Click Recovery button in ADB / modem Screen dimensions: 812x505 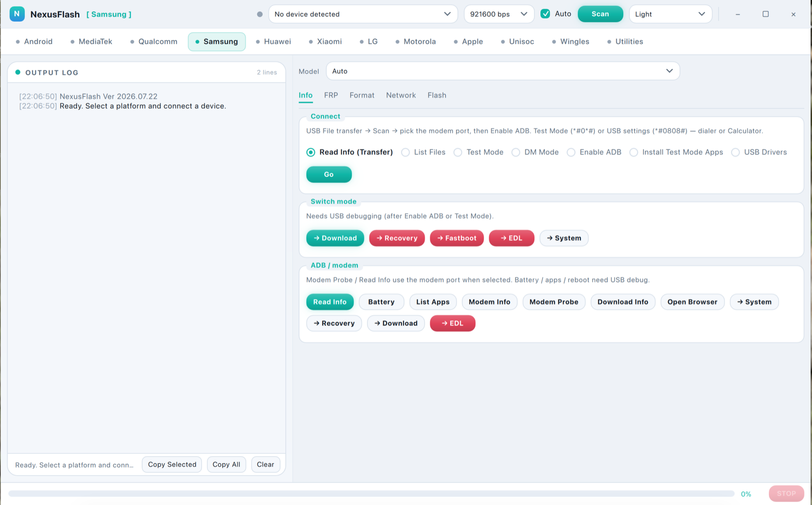tap(334, 323)
